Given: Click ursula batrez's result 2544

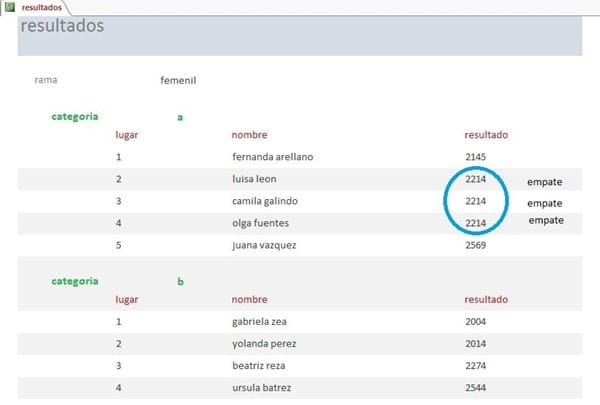Looking at the screenshot, I should coord(476,388).
